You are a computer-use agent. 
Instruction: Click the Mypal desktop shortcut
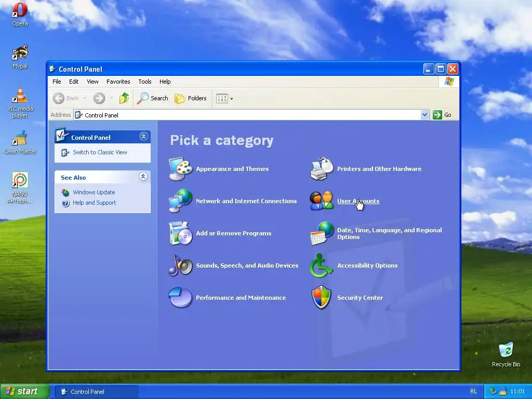click(20, 57)
